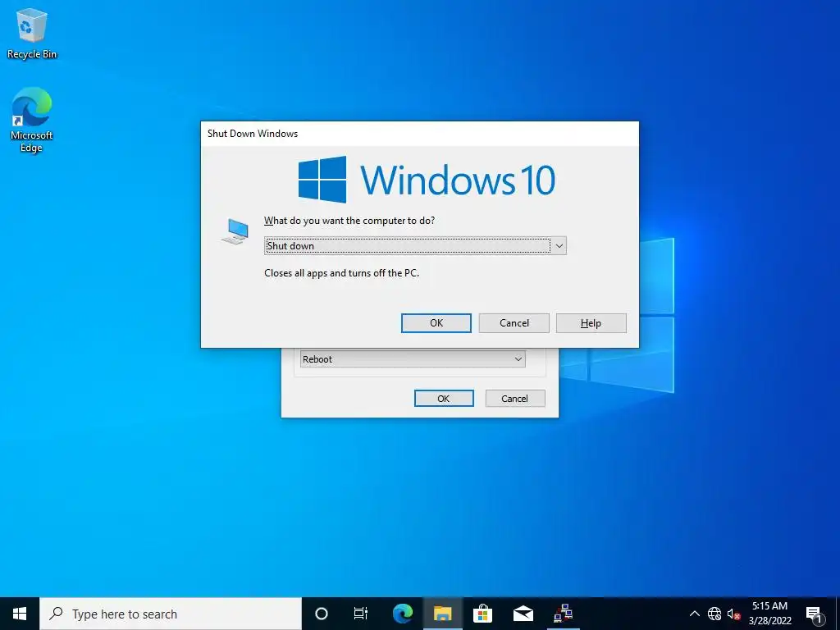Click the computer icon in shutdown dialog
The image size is (840, 630).
coord(235,231)
